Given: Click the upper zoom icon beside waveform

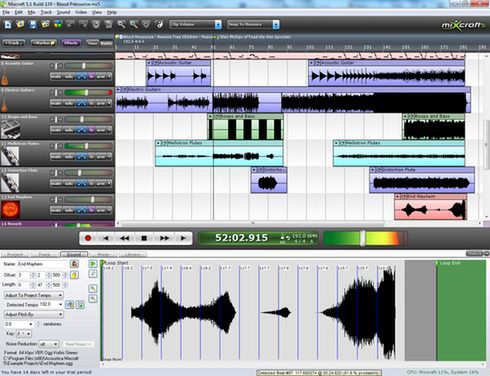Looking at the screenshot, I should pos(93,288).
